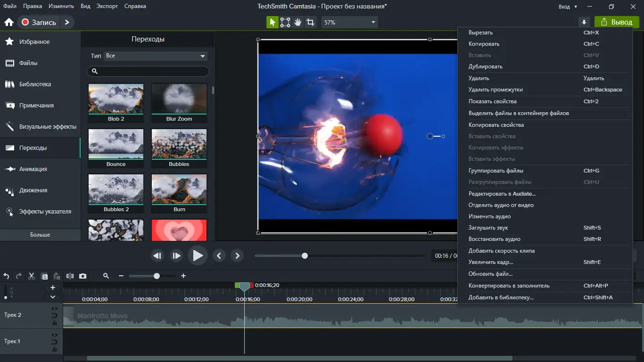The image size is (644, 362).
Task: Select the Edit/transform tool next to the cursor
Action: point(285,22)
